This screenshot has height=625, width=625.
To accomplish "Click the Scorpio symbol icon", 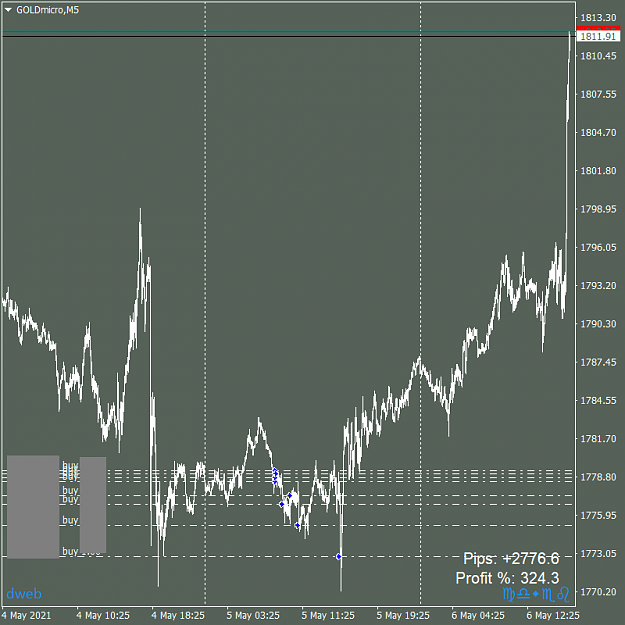I will (x=548, y=594).
